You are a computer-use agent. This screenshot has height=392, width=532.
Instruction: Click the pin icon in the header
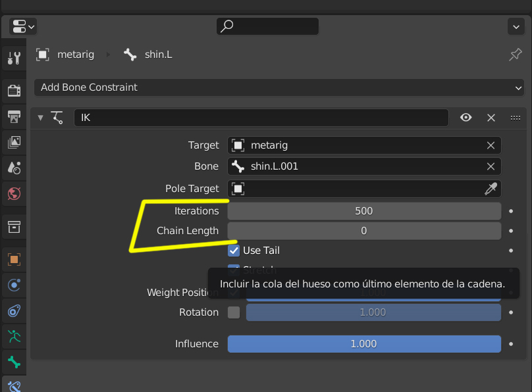[516, 55]
